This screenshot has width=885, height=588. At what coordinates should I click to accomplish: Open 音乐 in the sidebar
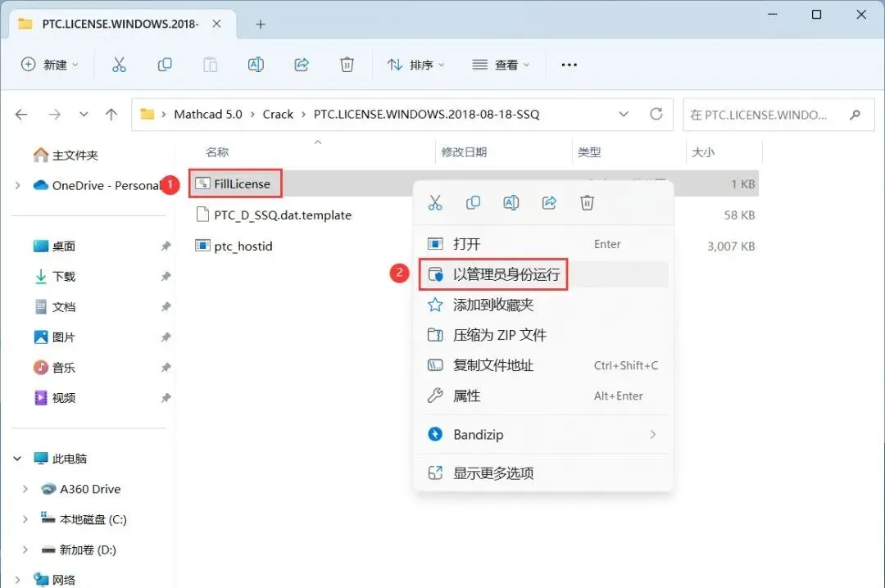point(54,368)
